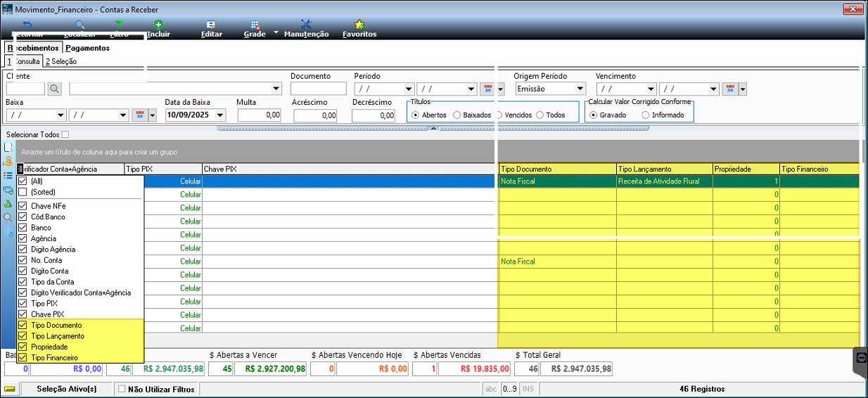Viewport: 868px width, 398px height.
Task: Click the faded grid icon in left sidebar
Action: pyautogui.click(x=8, y=231)
